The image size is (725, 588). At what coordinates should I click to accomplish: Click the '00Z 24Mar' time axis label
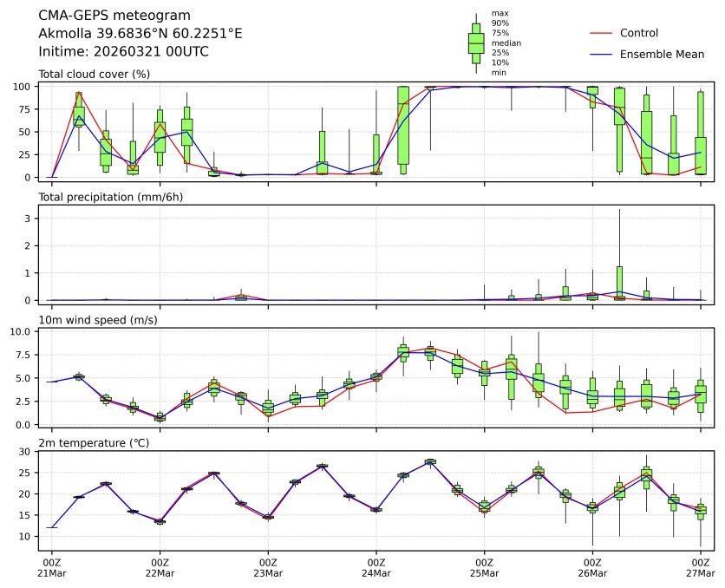376,567
